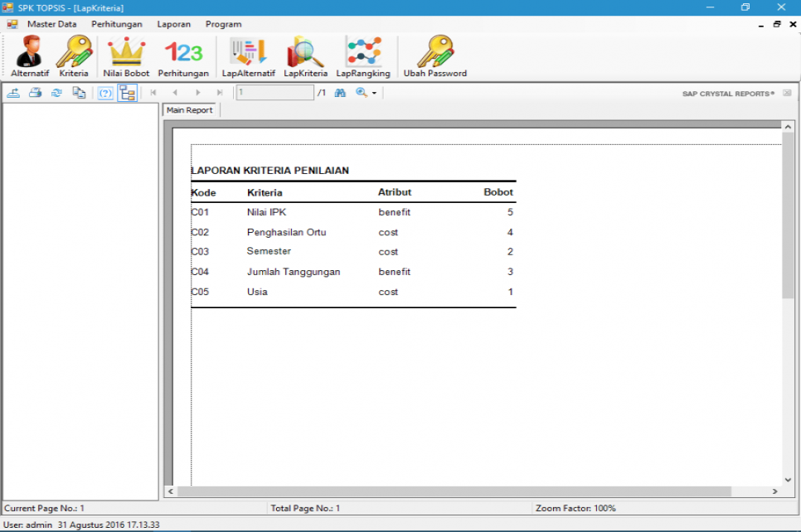Print the report using the printer icon
This screenshot has width=801, height=532.
[36, 93]
